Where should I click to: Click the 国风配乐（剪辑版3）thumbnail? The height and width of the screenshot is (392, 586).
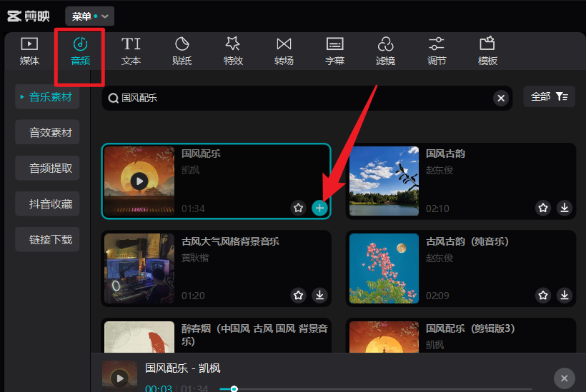coord(384,337)
